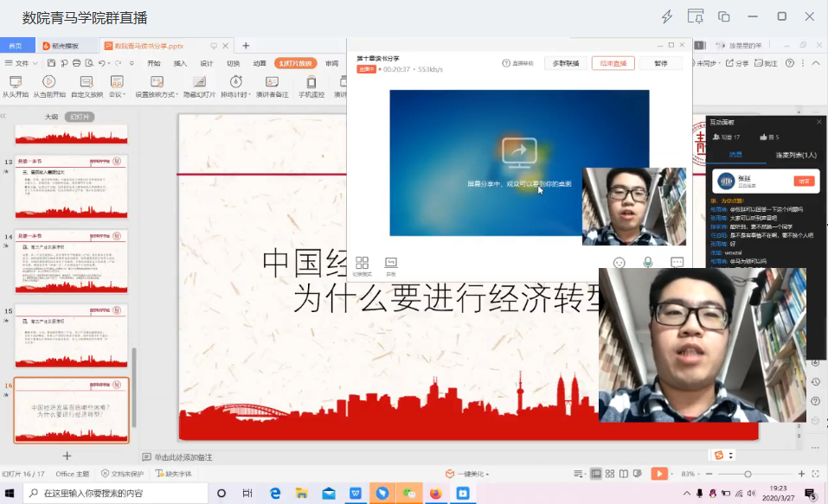Expand the 文件 menu dropdown
Screen dimensions: 828x504
click(x=22, y=63)
